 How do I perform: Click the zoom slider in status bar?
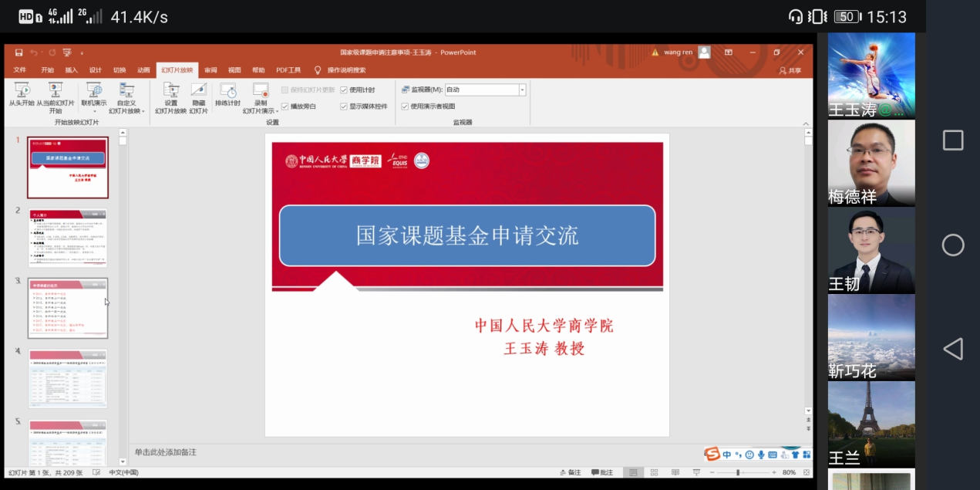point(738,472)
